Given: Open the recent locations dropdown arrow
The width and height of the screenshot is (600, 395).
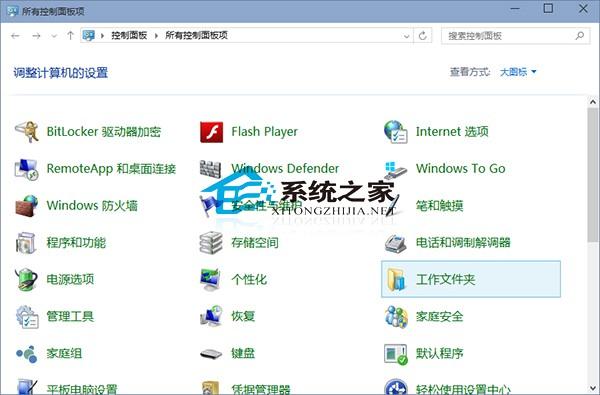Looking at the screenshot, I should pos(54,36).
